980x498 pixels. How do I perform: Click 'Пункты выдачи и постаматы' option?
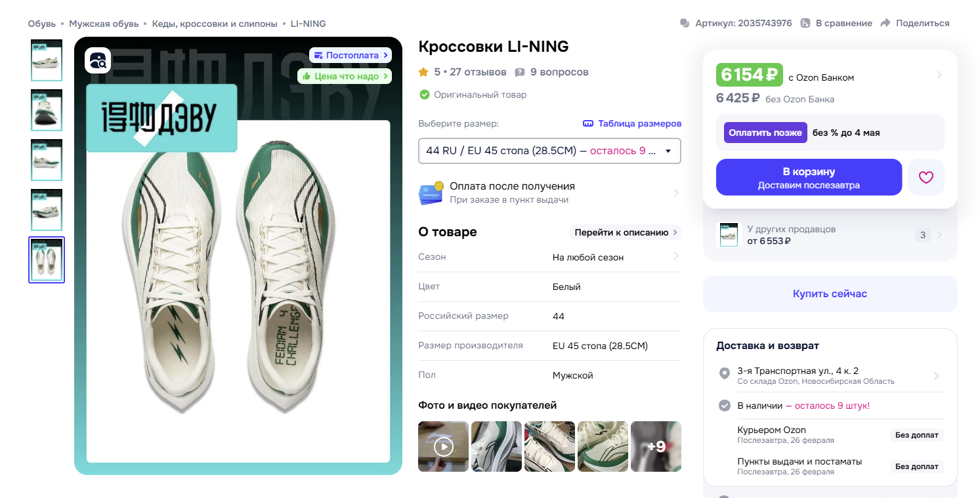[x=799, y=461]
